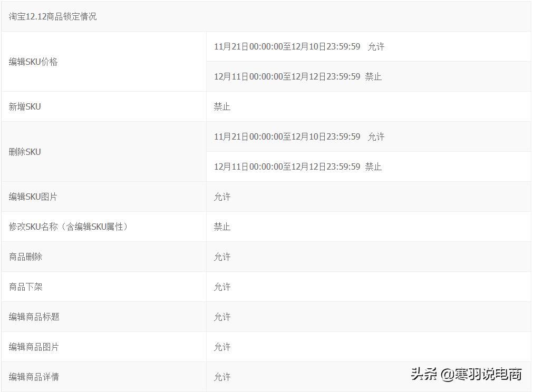Select the 编辑商品图片 row label
533x392 pixels.
coord(34,347)
